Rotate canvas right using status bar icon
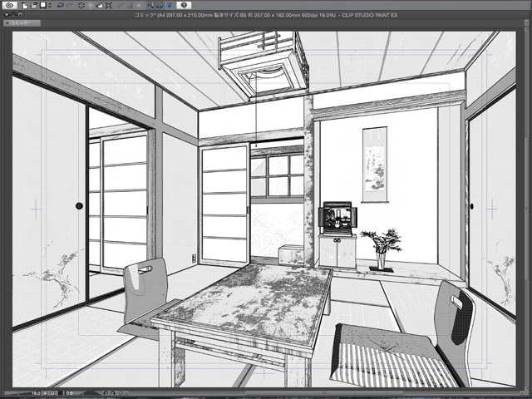The width and height of the screenshot is (532, 399). tap(113, 393)
